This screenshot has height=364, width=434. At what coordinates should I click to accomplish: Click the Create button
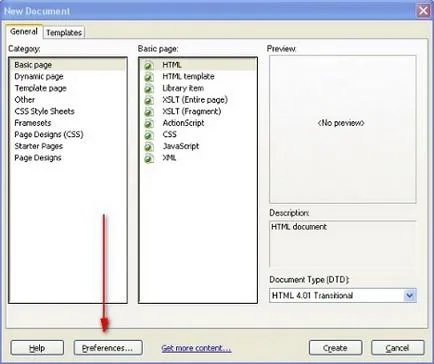point(335,348)
